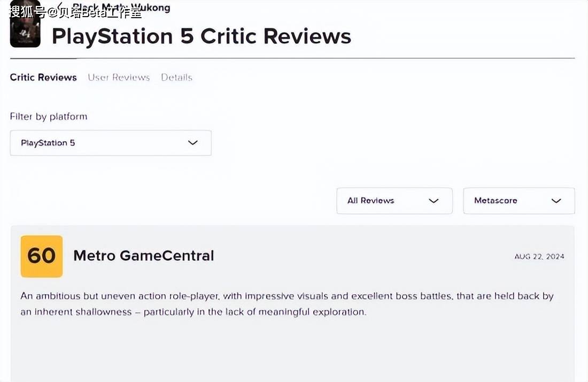The width and height of the screenshot is (588, 382).
Task: Click the back arrow beside Black Myth: Wukong
Action: pos(60,6)
